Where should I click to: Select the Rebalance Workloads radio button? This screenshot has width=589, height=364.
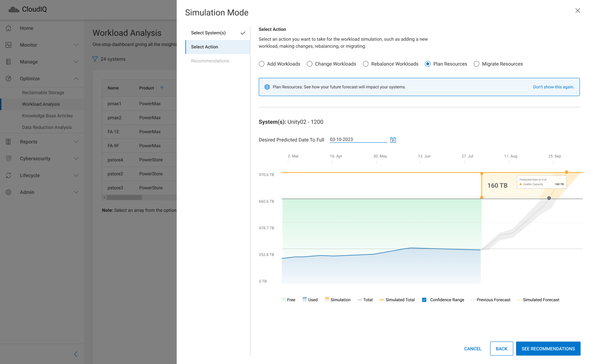tap(366, 64)
